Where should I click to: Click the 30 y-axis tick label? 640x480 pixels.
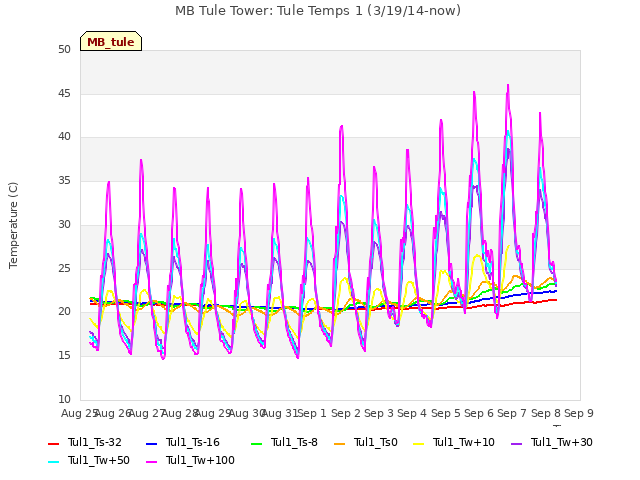pos(64,224)
